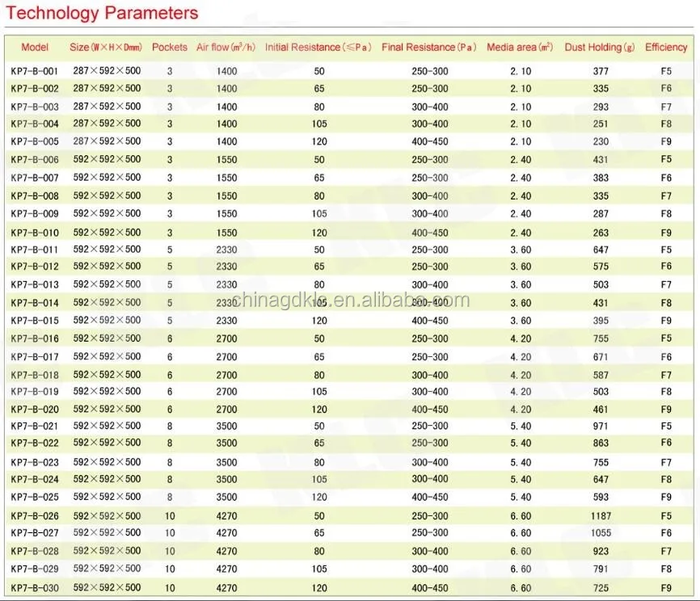Select the 'Efficiency' column header
Image resolution: width=700 pixels, height=601 pixels.
coord(666,48)
